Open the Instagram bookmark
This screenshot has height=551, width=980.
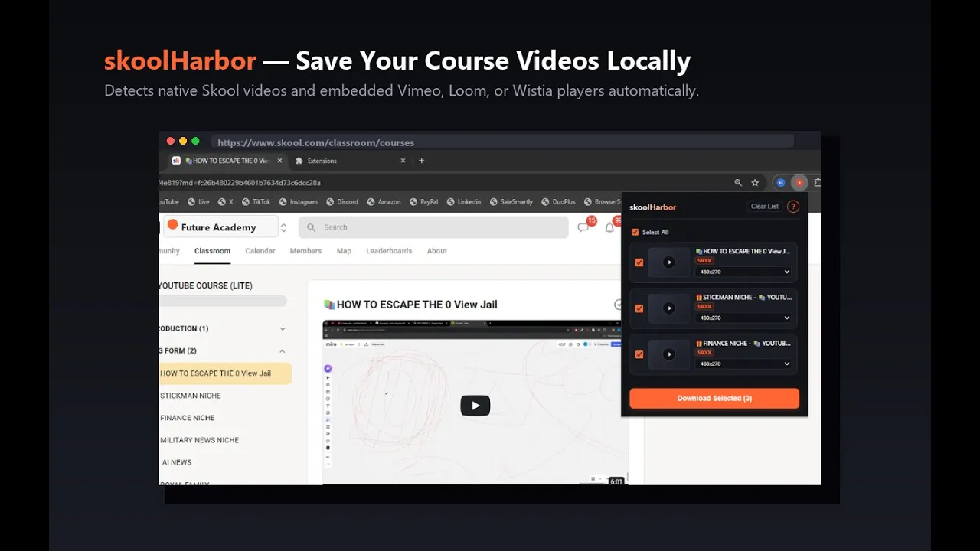(298, 202)
